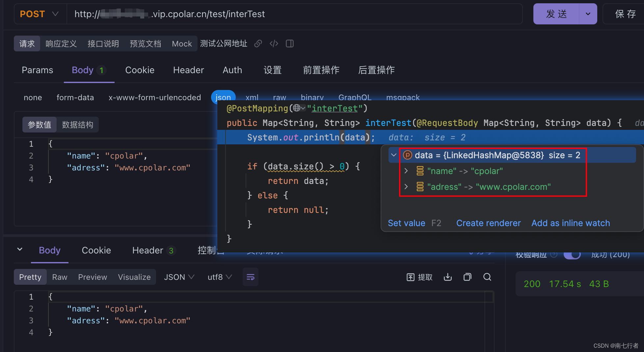Switch to 数据结构 view

pos(77,125)
